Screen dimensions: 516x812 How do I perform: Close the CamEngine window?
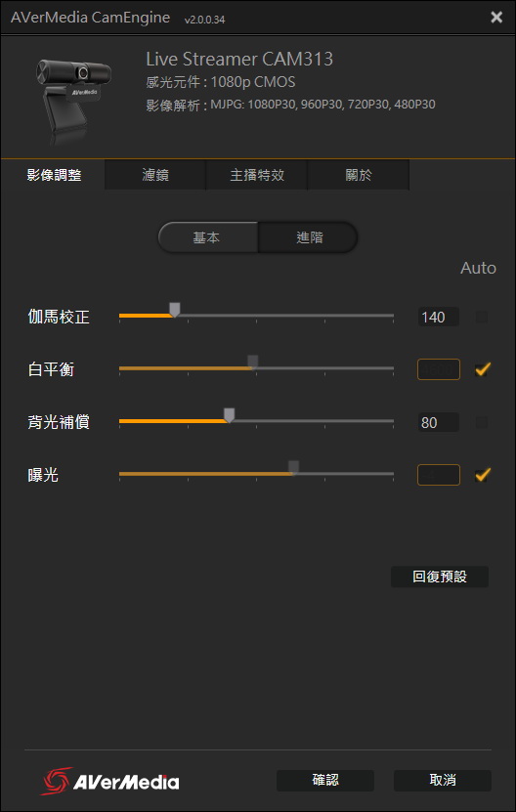pyautogui.click(x=496, y=18)
